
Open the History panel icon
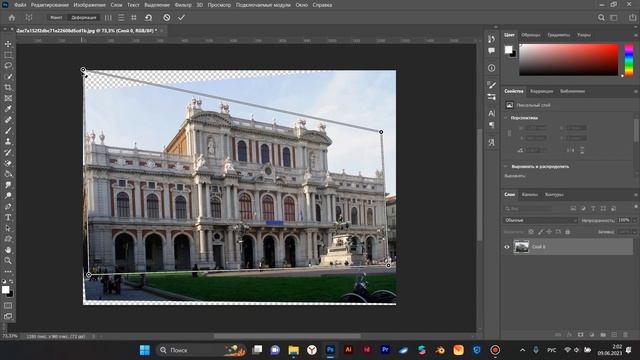(491, 39)
